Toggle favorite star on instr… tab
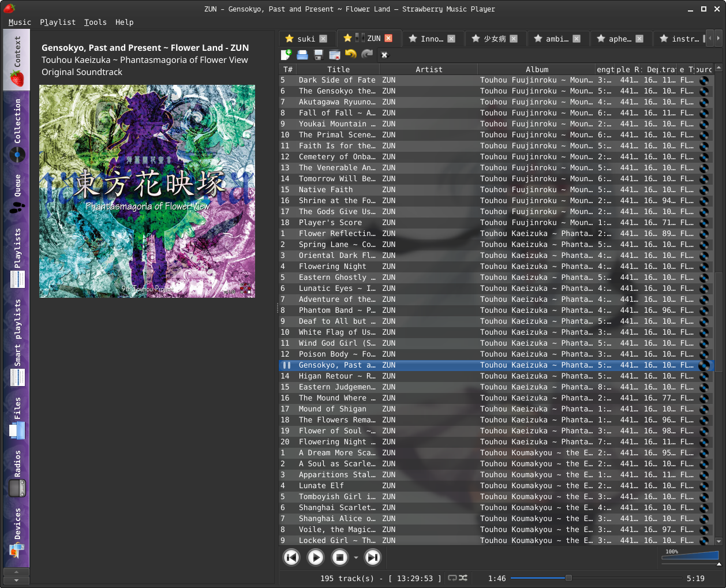Image resolution: width=726 pixels, height=588 pixels. 664,39
